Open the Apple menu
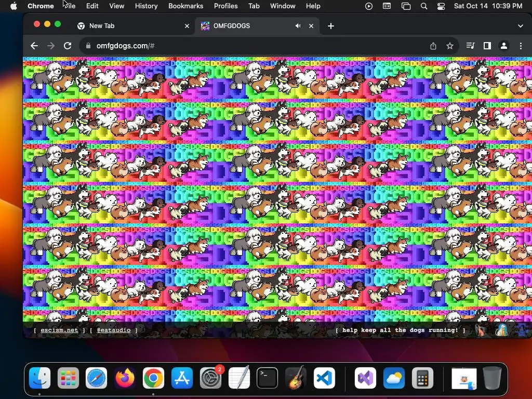The height and width of the screenshot is (399, 532). click(14, 6)
